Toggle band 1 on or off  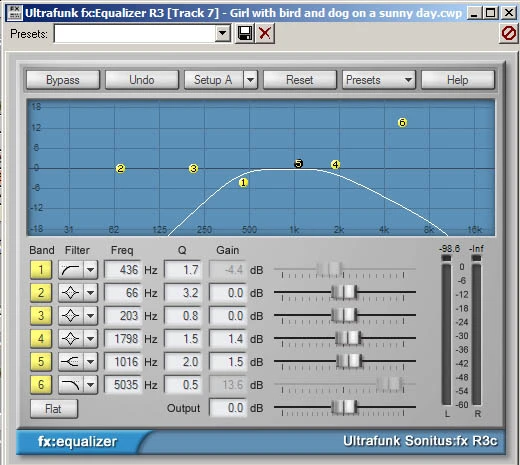click(41, 270)
